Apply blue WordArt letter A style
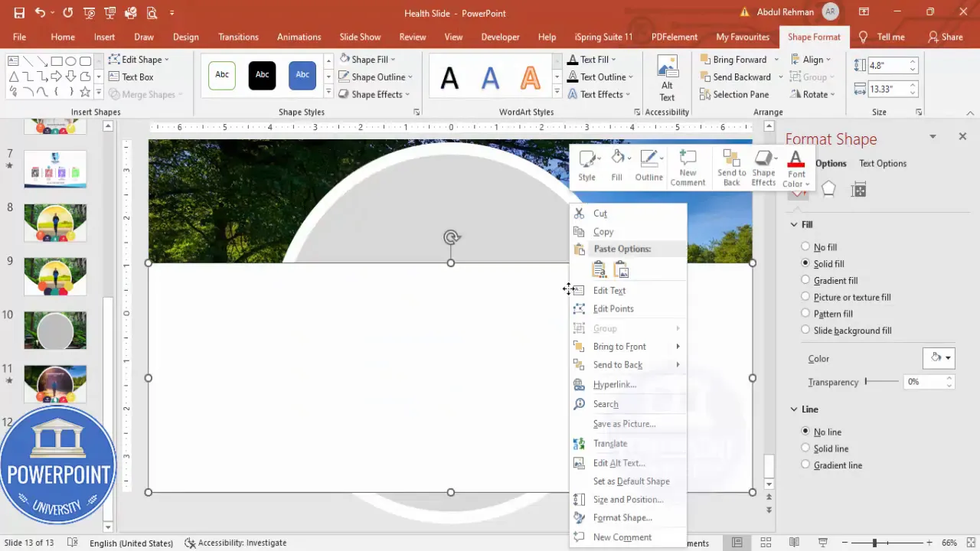Screen dimensions: 980x551 click(490, 77)
